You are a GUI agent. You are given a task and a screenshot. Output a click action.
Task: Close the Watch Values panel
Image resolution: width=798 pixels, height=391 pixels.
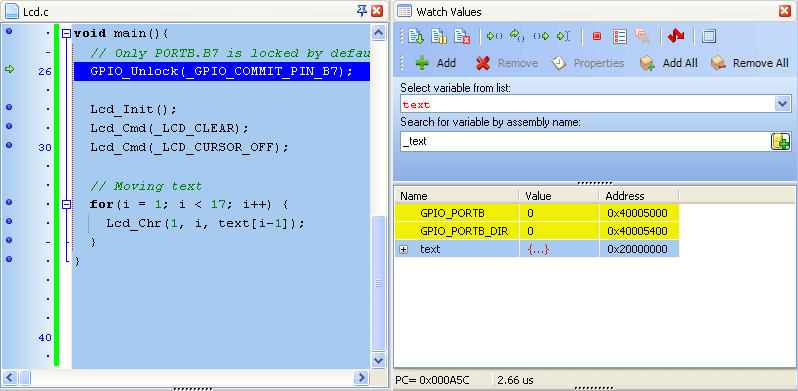click(x=785, y=11)
